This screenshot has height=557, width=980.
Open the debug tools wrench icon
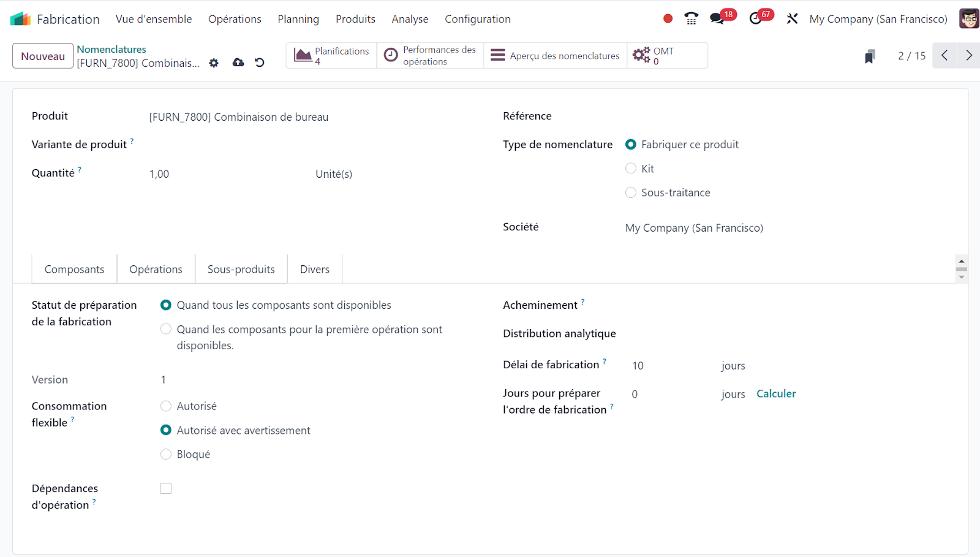[792, 19]
